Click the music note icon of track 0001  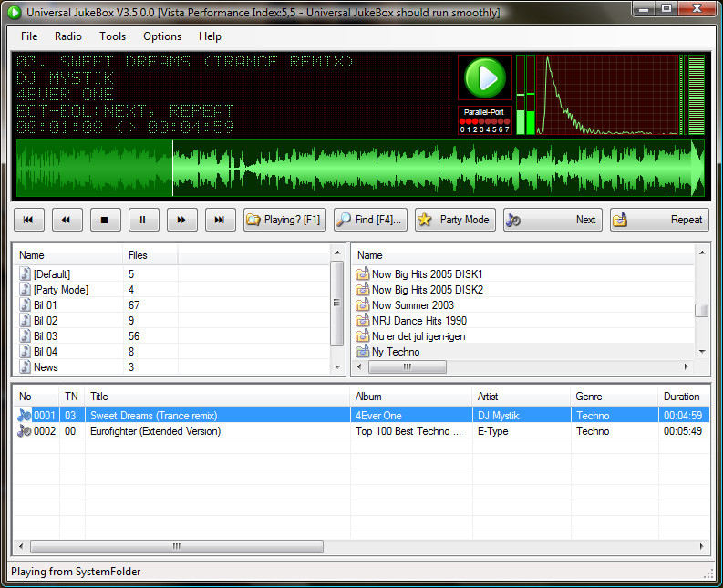(25, 416)
